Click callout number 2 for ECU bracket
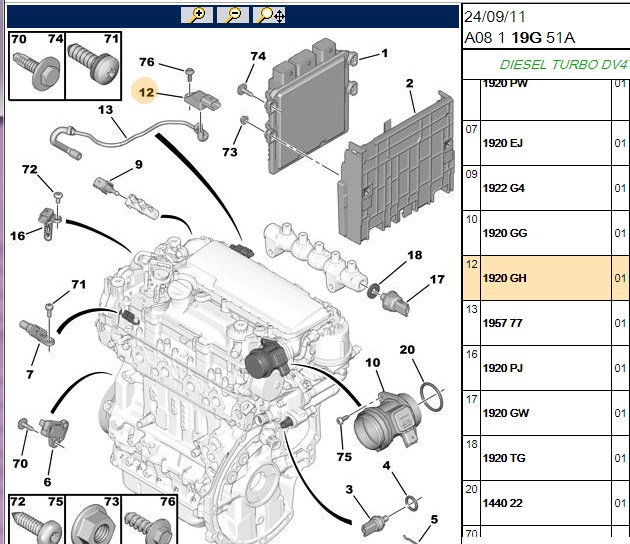 click(x=409, y=83)
